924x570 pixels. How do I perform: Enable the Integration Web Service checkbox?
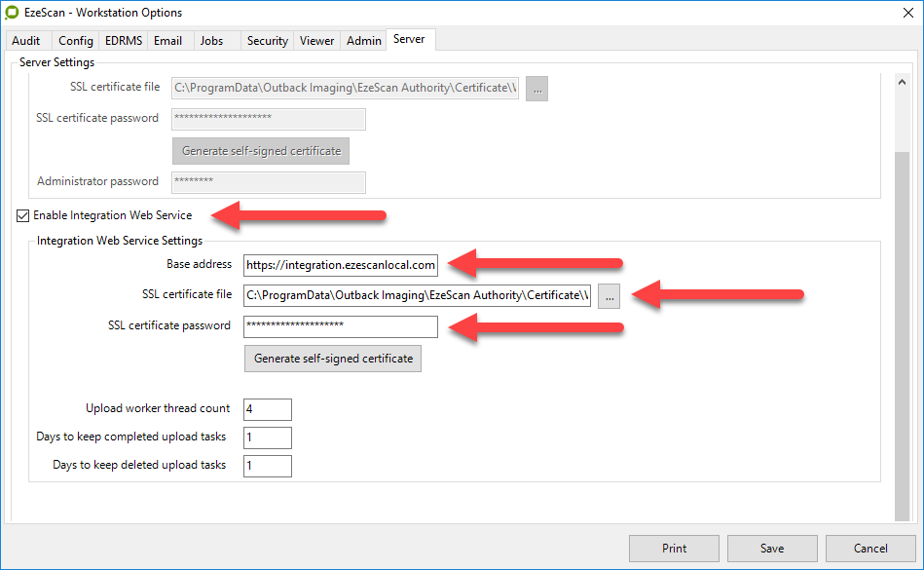coord(21,215)
